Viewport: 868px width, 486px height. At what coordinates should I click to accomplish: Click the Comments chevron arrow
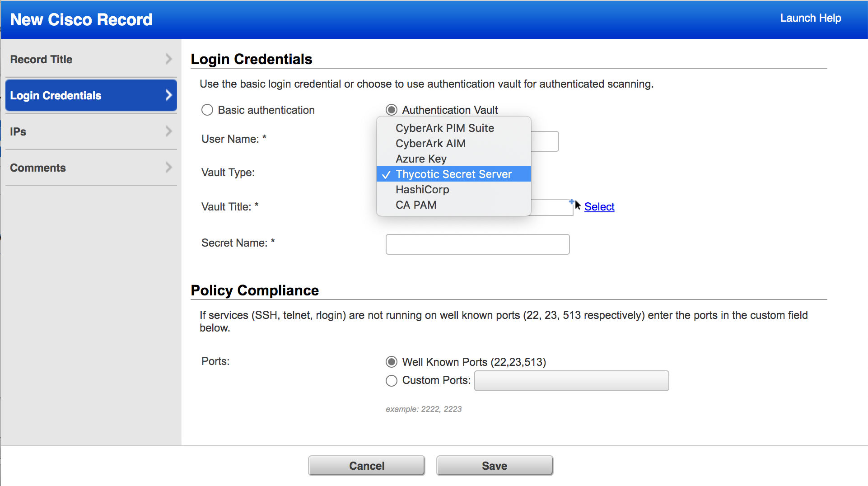[168, 168]
